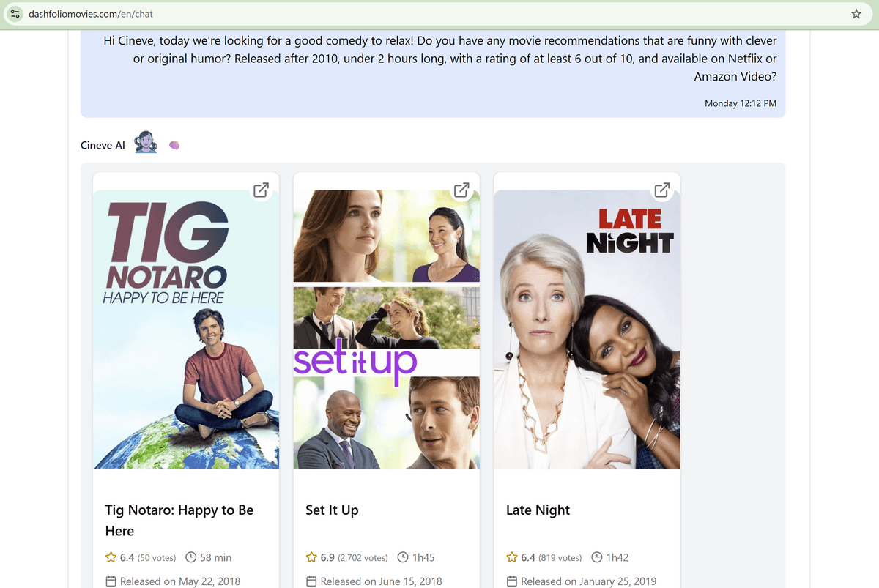Bookmark this page with the star icon

tap(856, 14)
